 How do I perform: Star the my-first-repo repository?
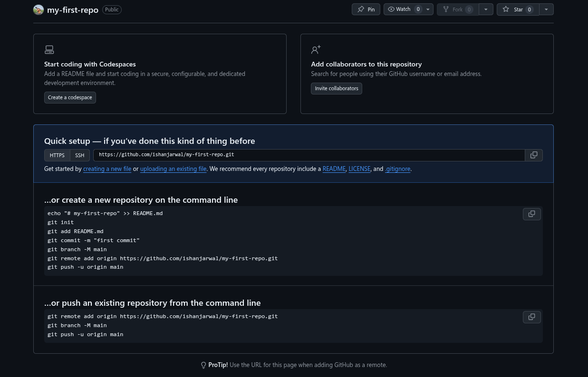pos(518,9)
